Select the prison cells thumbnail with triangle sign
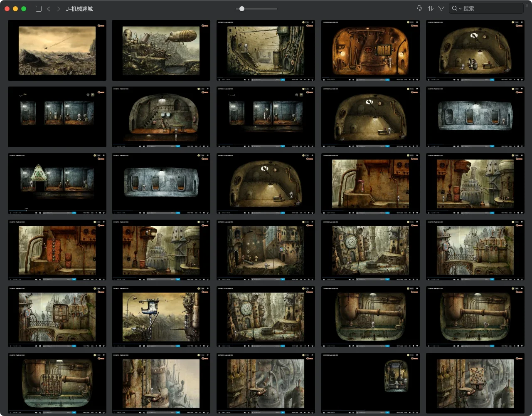The height and width of the screenshot is (416, 532). tap(57, 183)
